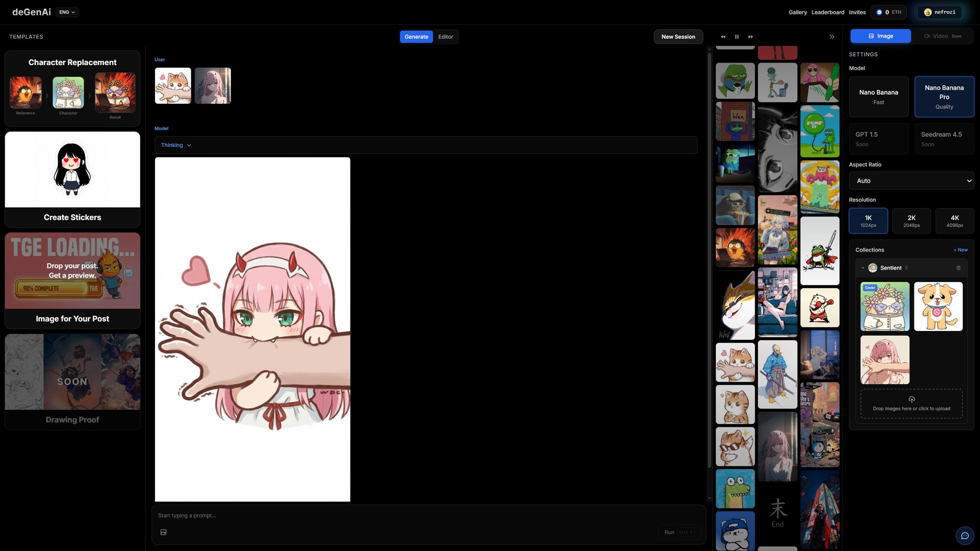Open the Aspect Ratio Auto dropdown
Screen dimensions: 980x551
point(911,181)
